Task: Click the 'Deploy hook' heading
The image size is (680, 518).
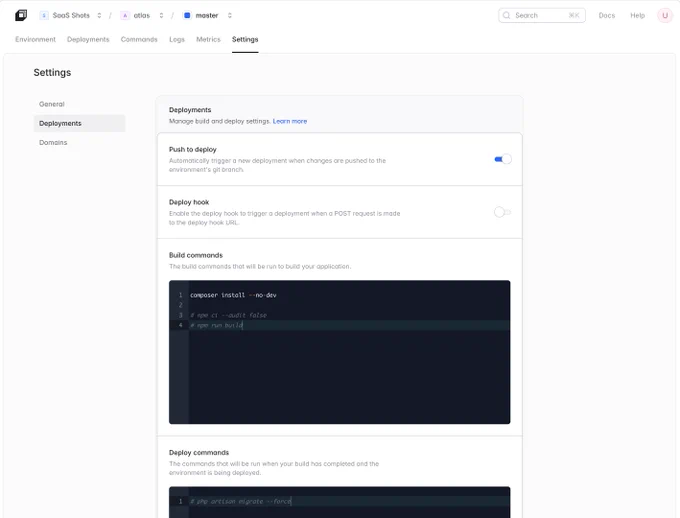Action: tap(189, 202)
